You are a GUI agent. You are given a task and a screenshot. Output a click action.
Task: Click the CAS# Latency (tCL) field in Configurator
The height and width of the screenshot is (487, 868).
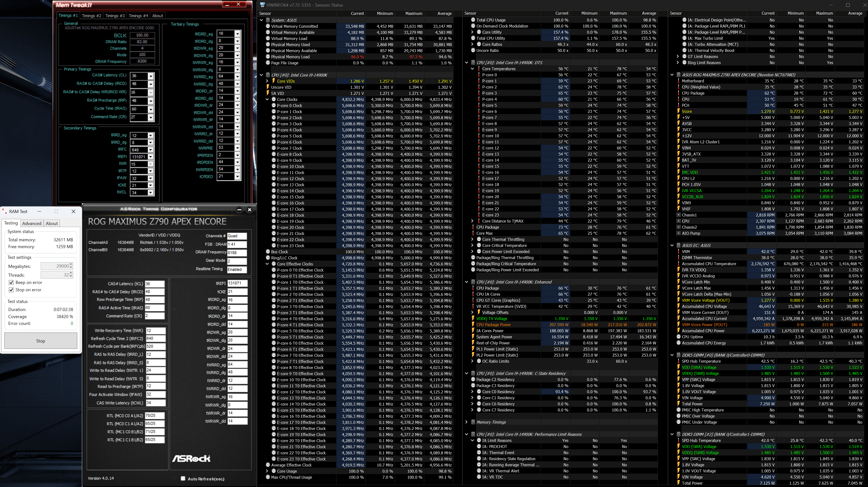(x=155, y=284)
